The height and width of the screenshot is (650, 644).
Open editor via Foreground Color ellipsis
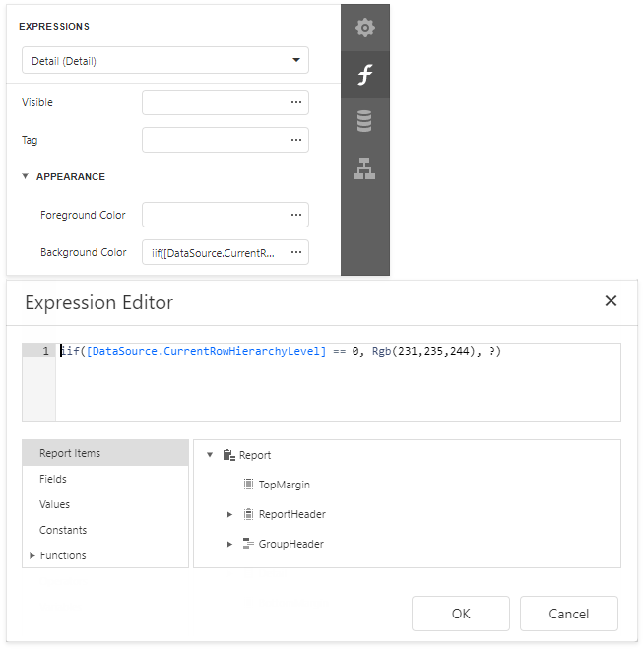(296, 215)
